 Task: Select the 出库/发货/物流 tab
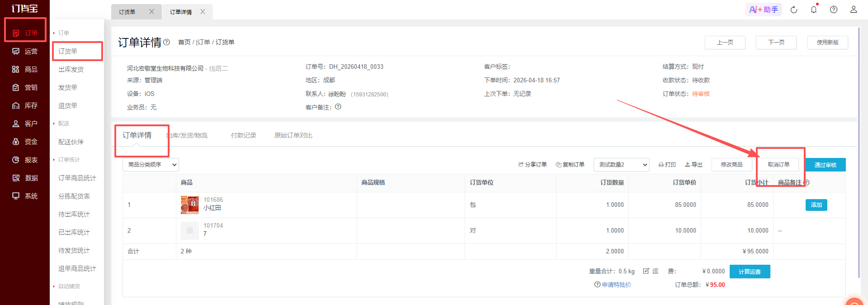(187, 135)
